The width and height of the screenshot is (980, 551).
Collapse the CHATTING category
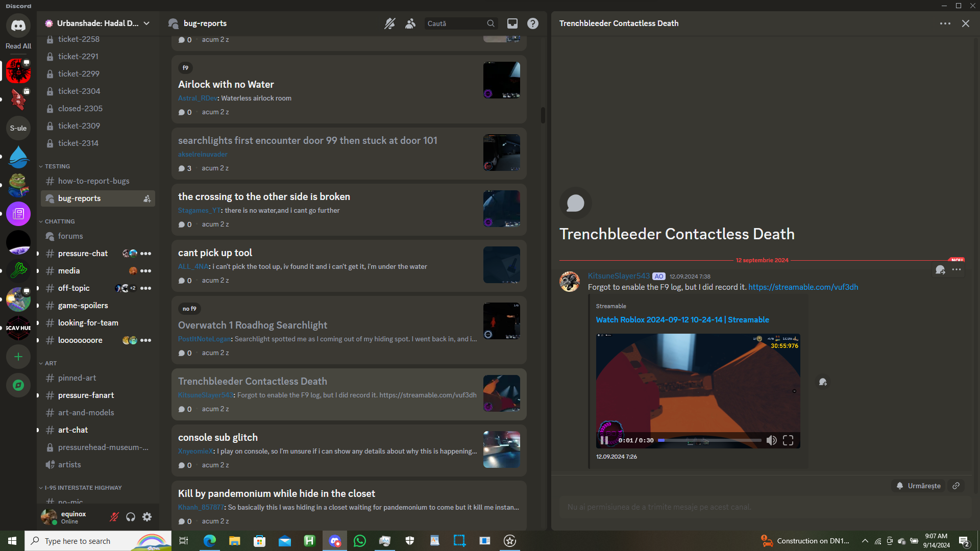pos(59,221)
